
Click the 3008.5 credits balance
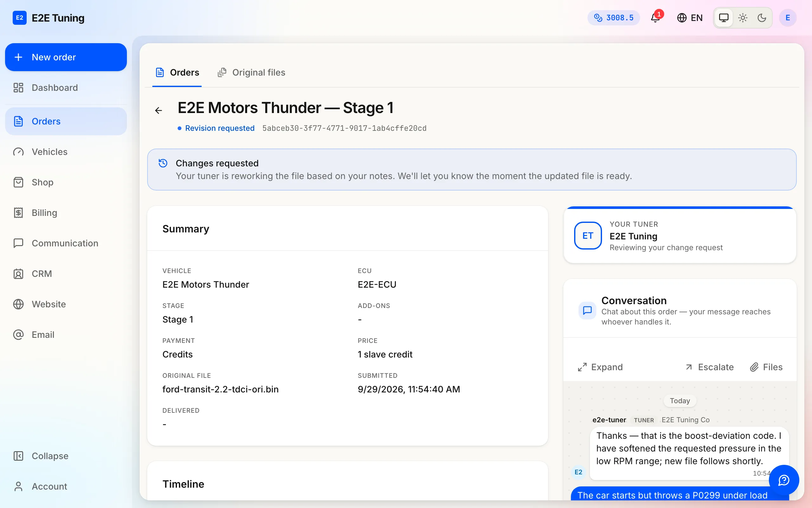[614, 18]
